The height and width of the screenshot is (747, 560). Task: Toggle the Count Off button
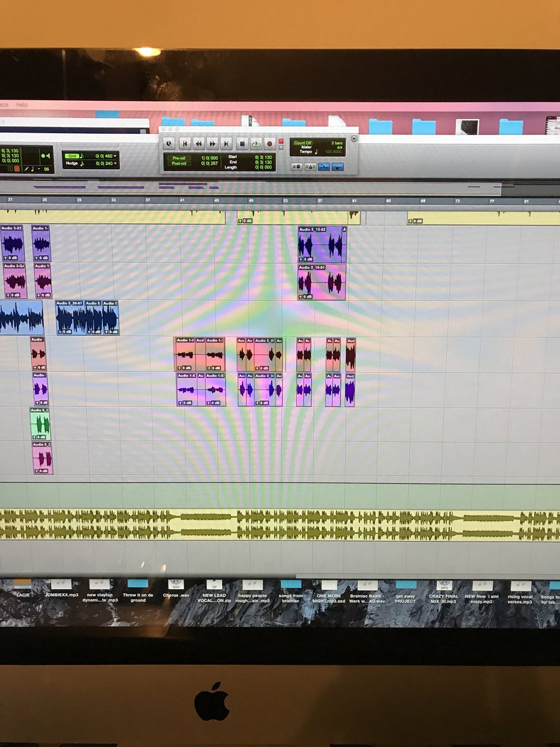pos(303,143)
